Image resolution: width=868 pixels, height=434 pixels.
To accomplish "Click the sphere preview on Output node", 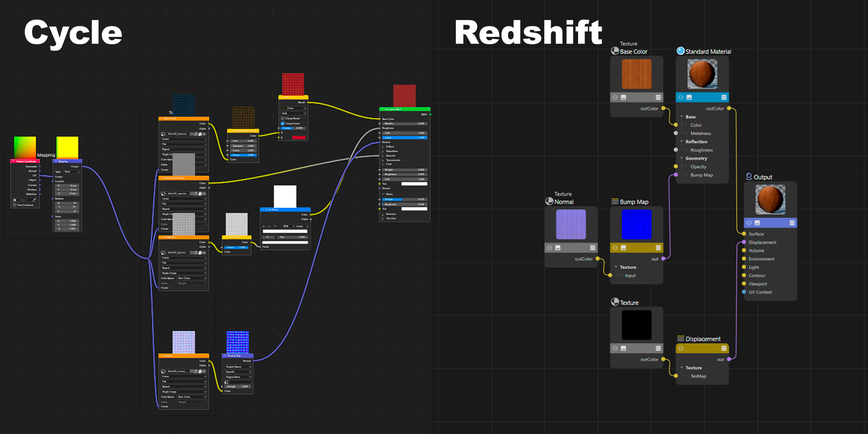I will click(770, 199).
